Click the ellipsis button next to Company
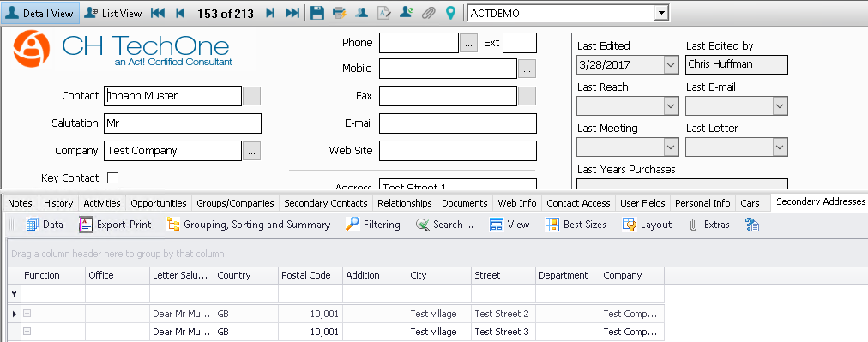The image size is (868, 342). 252,151
